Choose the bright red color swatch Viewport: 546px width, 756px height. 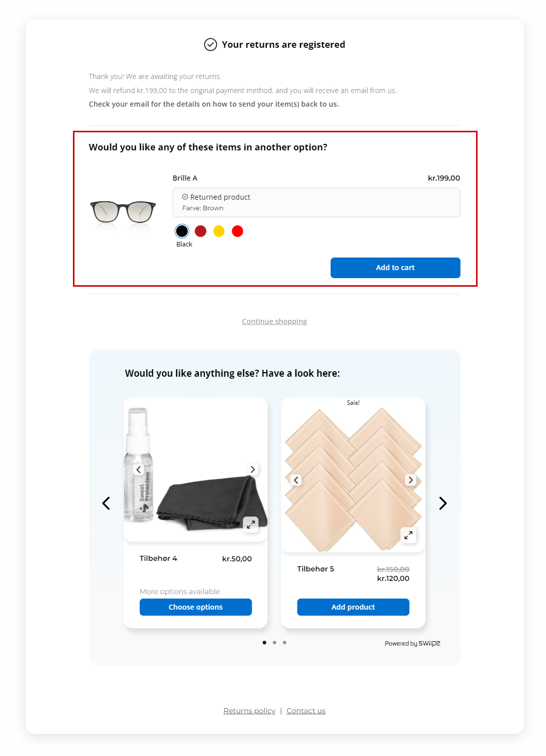(x=238, y=231)
